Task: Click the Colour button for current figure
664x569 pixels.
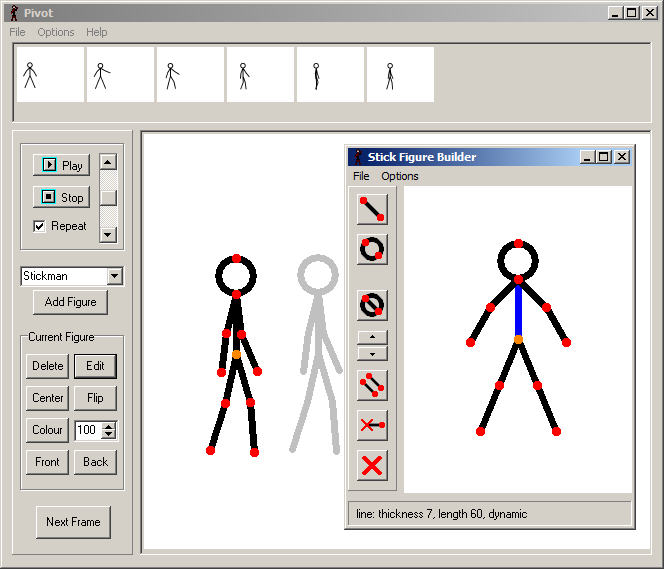Action: pos(47,430)
